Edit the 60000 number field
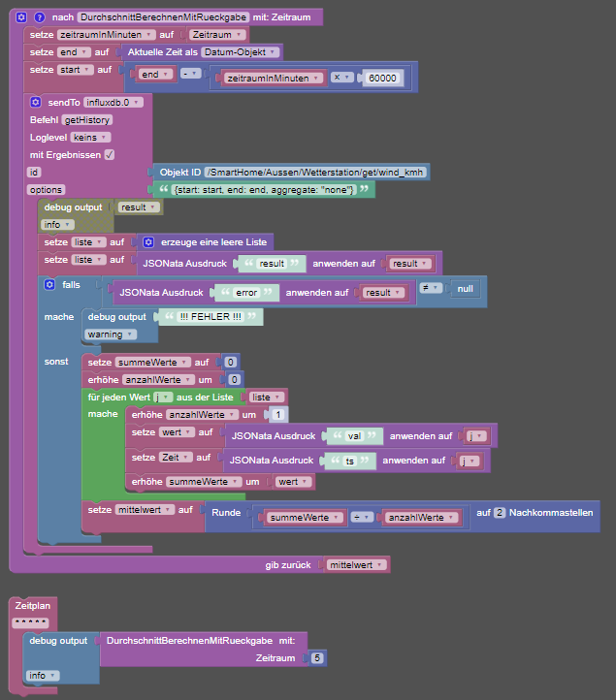616x700 pixels. click(382, 79)
